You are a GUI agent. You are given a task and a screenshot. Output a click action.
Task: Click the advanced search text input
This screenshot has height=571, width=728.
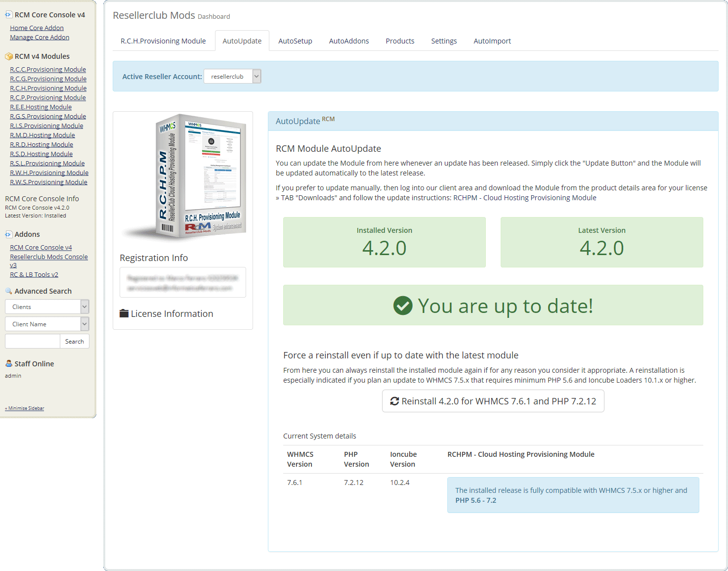point(32,341)
